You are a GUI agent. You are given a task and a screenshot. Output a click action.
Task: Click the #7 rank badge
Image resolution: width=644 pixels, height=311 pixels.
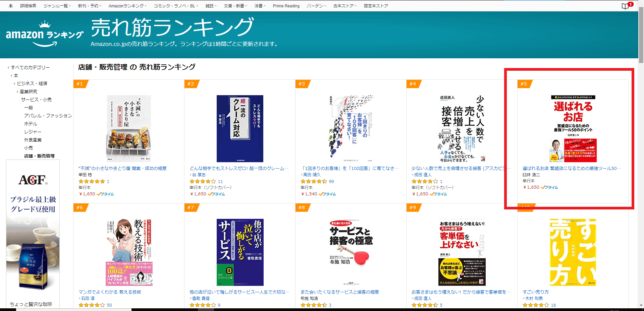click(192, 207)
